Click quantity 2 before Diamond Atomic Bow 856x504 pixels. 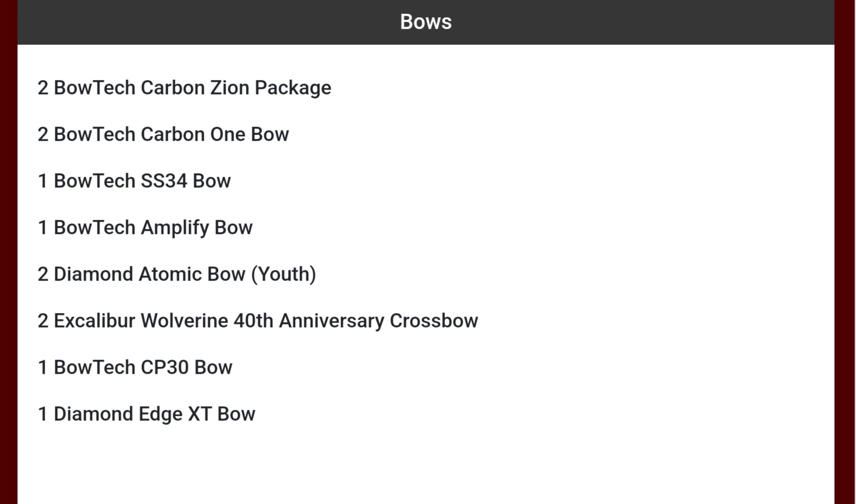coord(43,274)
